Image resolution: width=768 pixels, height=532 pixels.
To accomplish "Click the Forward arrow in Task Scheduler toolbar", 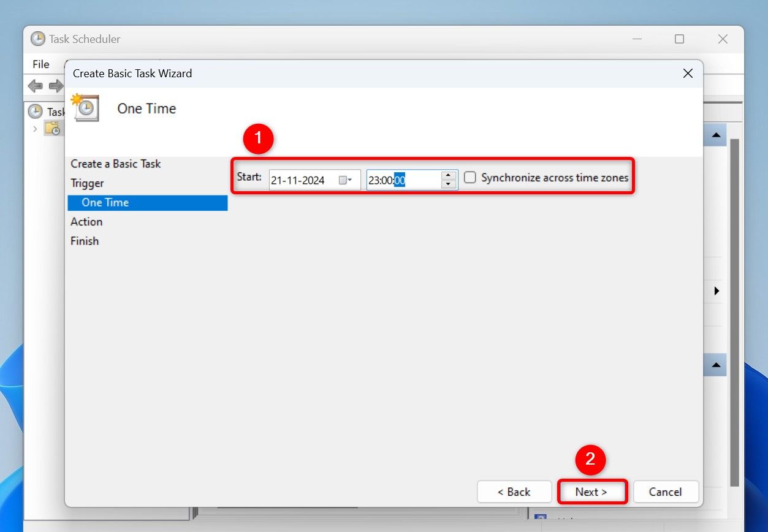I will point(56,86).
